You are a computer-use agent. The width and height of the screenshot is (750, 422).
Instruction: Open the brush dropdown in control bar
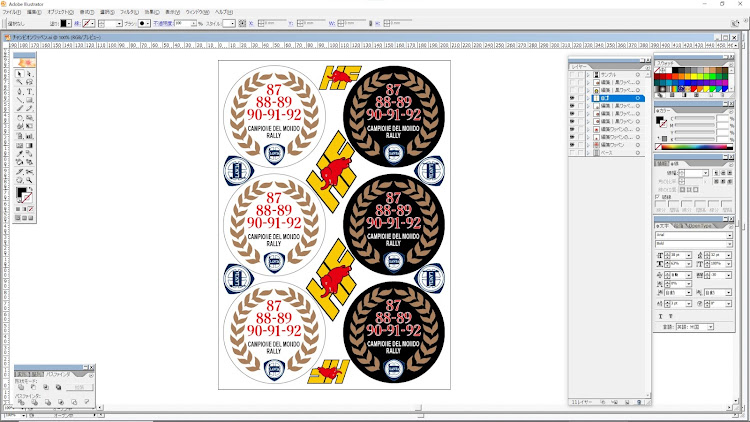[148, 23]
